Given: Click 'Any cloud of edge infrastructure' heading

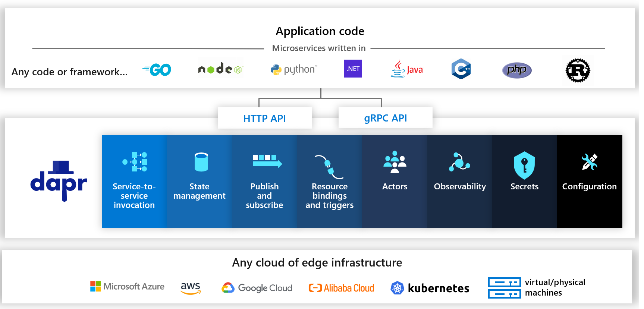Looking at the screenshot, I should click(317, 263).
